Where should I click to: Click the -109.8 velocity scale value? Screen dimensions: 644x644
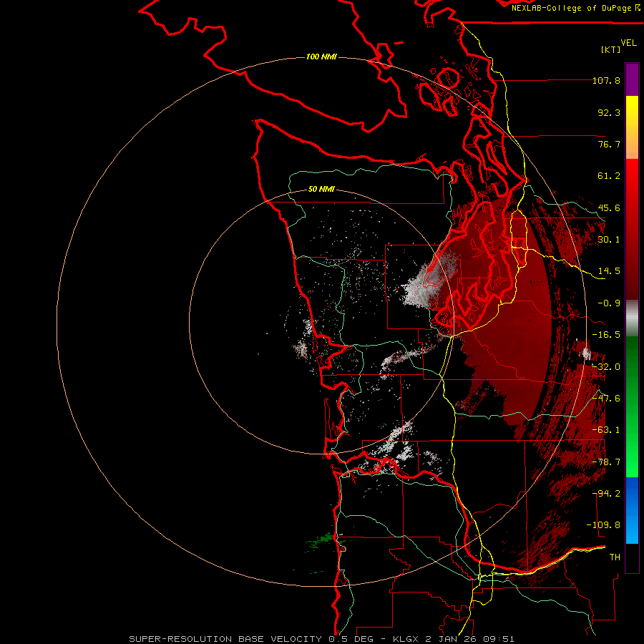[x=603, y=525]
